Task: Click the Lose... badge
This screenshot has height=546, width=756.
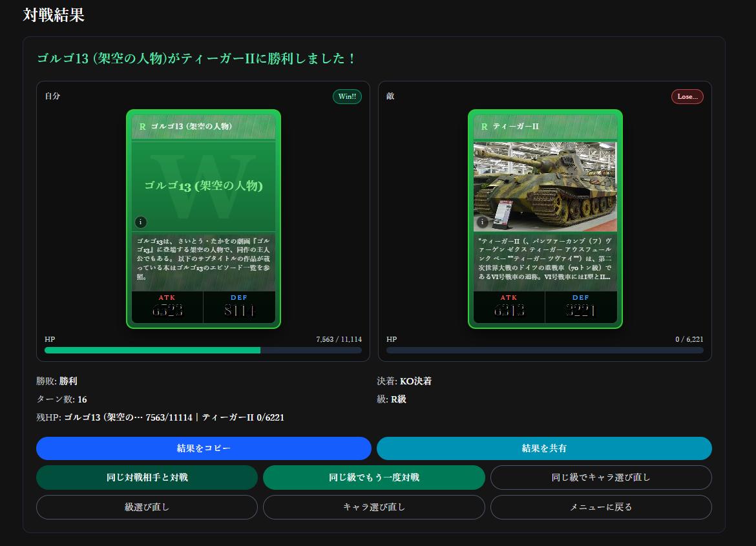Action: pos(687,96)
